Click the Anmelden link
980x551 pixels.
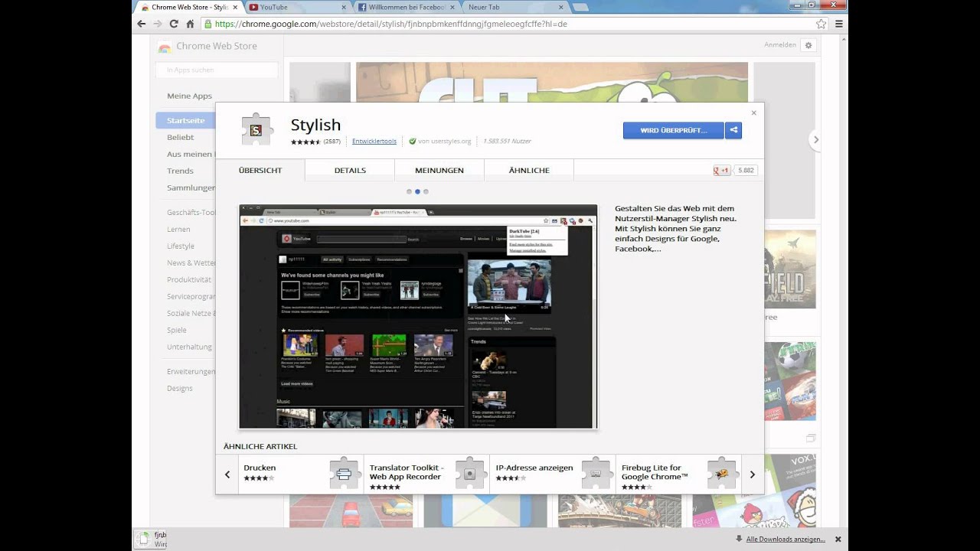click(x=780, y=45)
